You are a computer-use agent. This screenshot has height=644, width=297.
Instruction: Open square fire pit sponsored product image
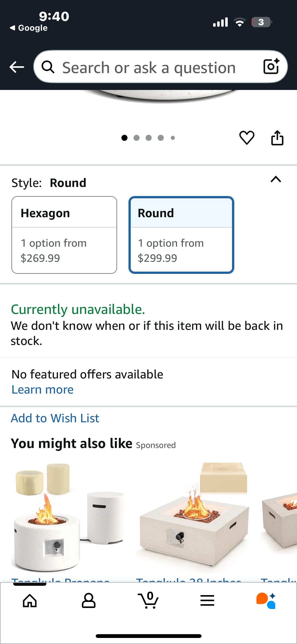pos(193,518)
